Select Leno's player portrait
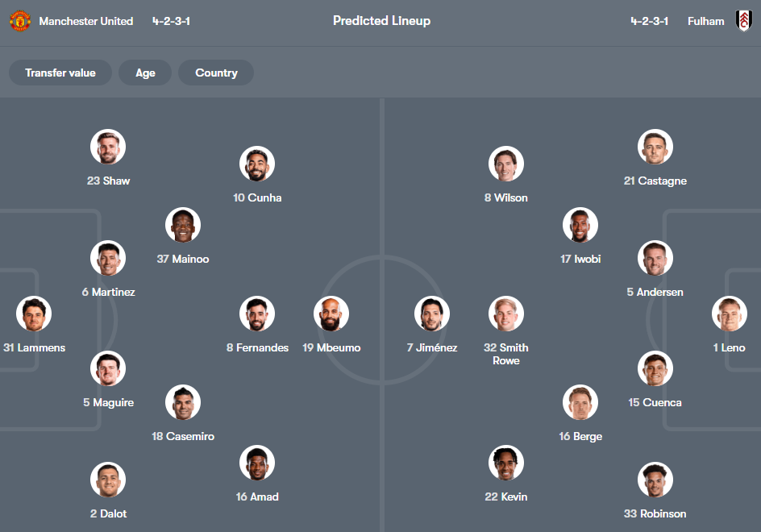 [729, 314]
